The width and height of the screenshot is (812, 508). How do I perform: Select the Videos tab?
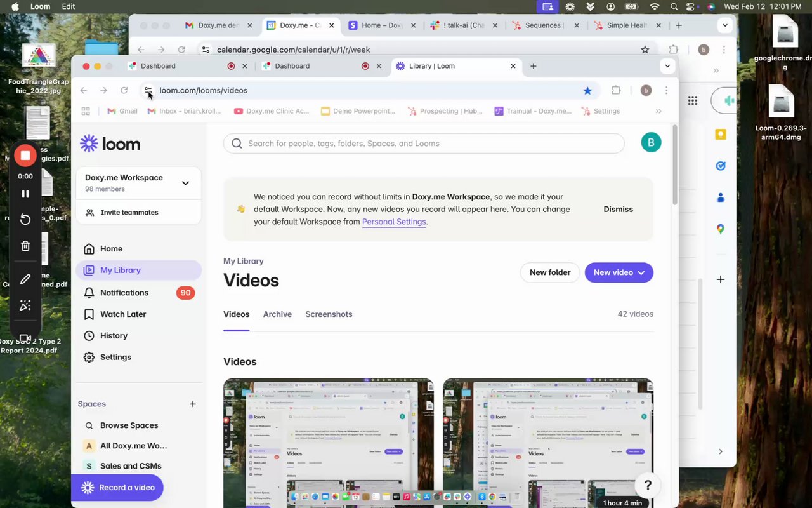236,314
